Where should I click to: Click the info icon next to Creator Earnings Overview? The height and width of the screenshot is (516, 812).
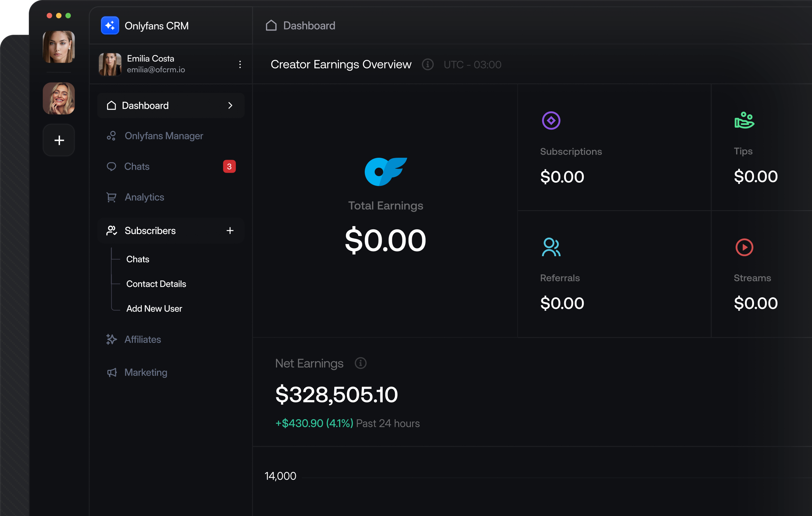click(x=428, y=64)
